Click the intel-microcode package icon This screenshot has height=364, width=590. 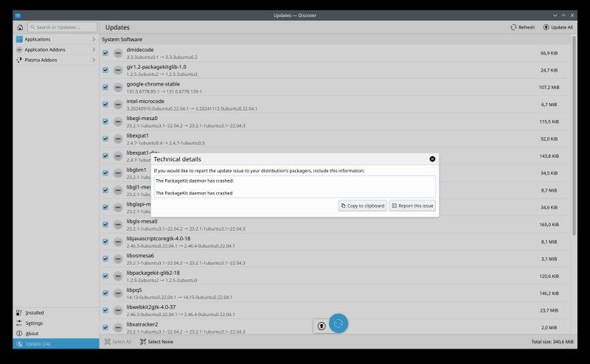click(118, 105)
